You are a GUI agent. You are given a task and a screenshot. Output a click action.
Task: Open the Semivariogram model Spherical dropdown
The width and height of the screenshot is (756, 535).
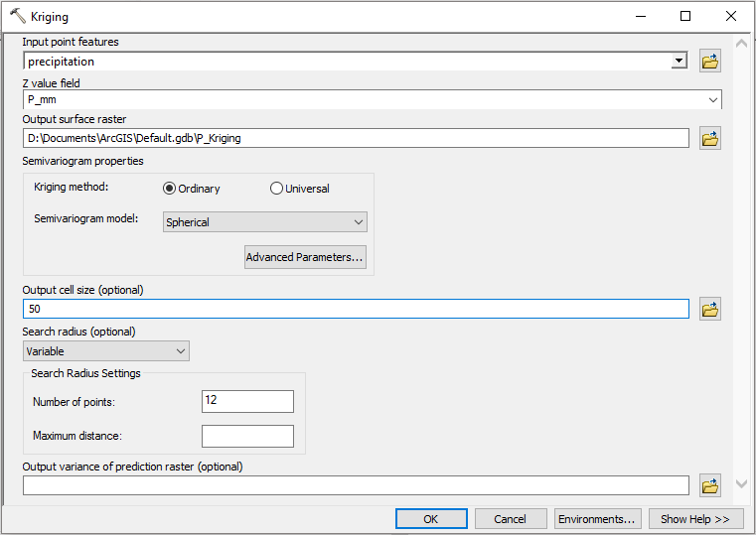(x=359, y=222)
